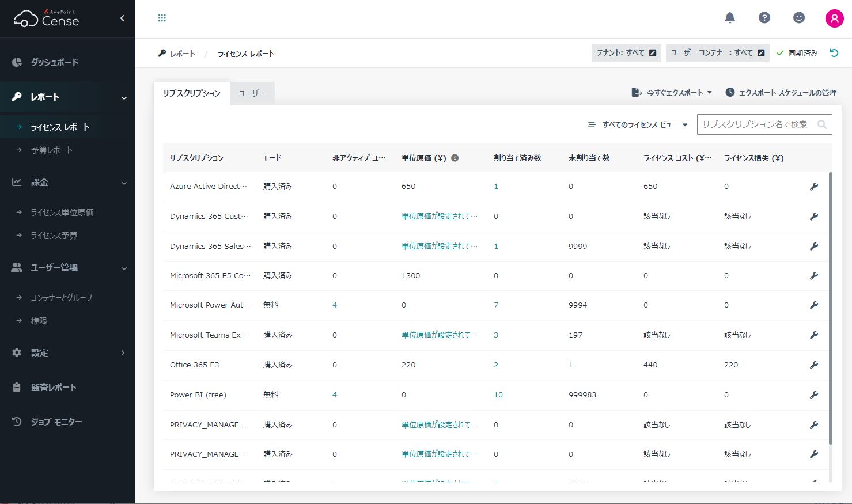Click assigned count 1 for Azure Active Directory
852x504 pixels.
pyautogui.click(x=496, y=187)
